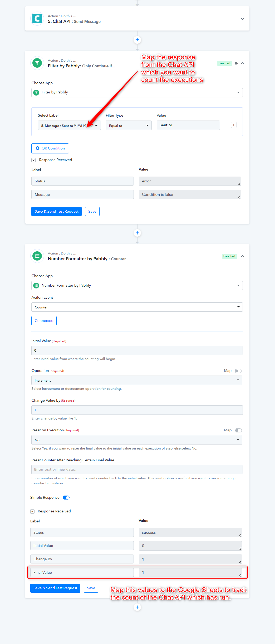This screenshot has width=275, height=644.
Task: Click Message label field in Filter response
Action: pos(82,194)
